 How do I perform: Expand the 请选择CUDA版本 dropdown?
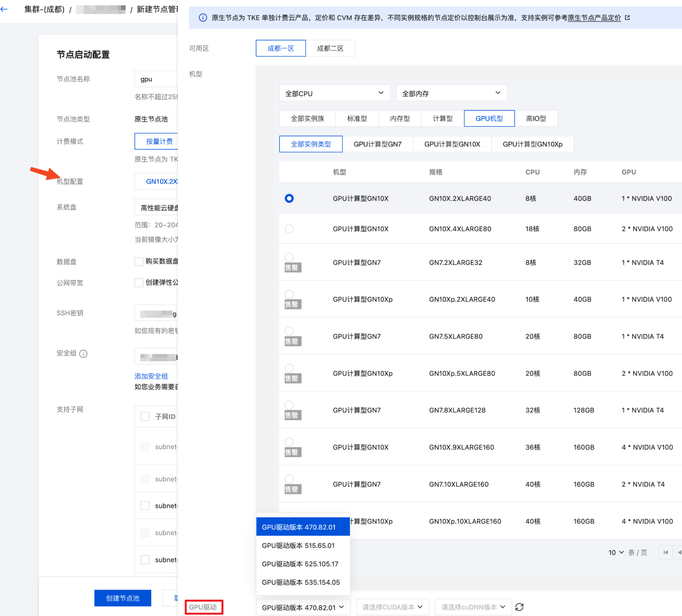click(392, 607)
